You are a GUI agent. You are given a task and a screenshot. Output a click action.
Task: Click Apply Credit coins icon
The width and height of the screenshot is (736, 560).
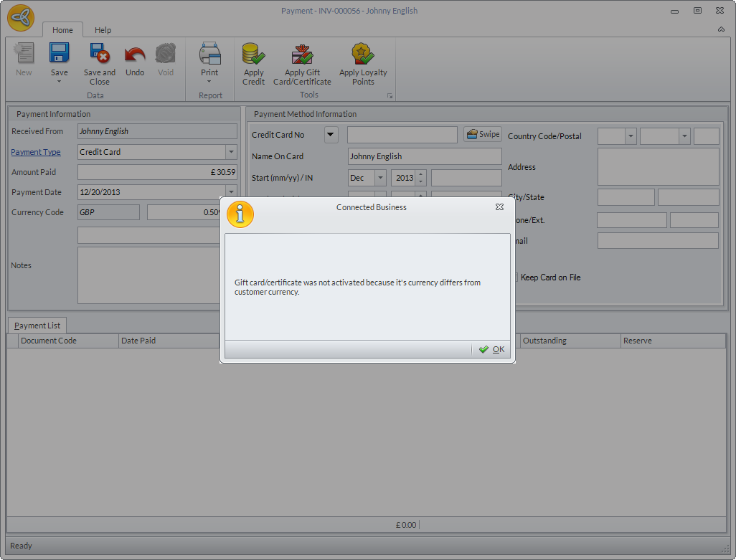(253, 54)
